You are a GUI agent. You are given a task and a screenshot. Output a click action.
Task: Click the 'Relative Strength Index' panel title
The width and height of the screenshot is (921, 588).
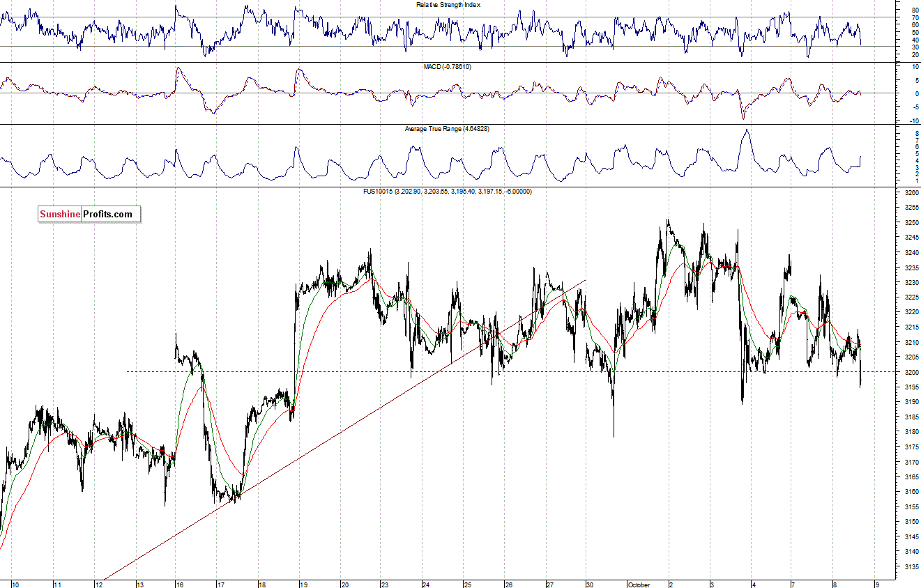tap(448, 5)
